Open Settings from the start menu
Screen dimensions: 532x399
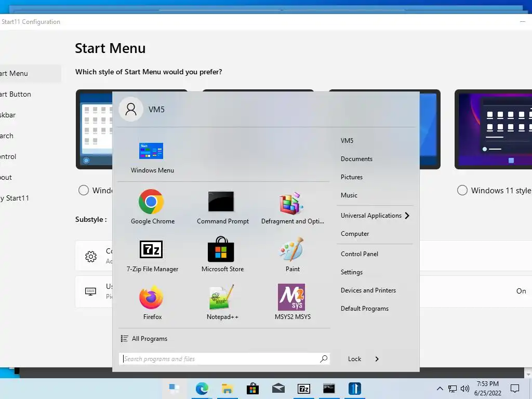[x=352, y=272]
